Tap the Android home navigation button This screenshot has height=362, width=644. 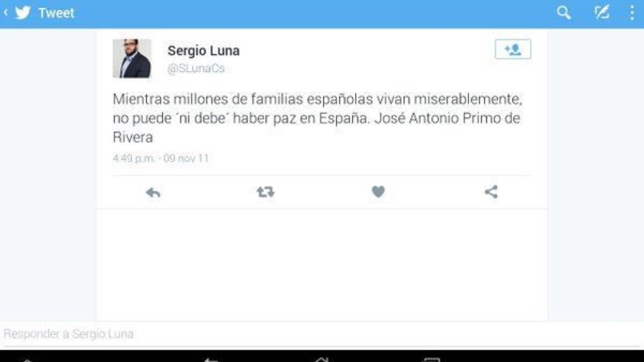pos(321,359)
